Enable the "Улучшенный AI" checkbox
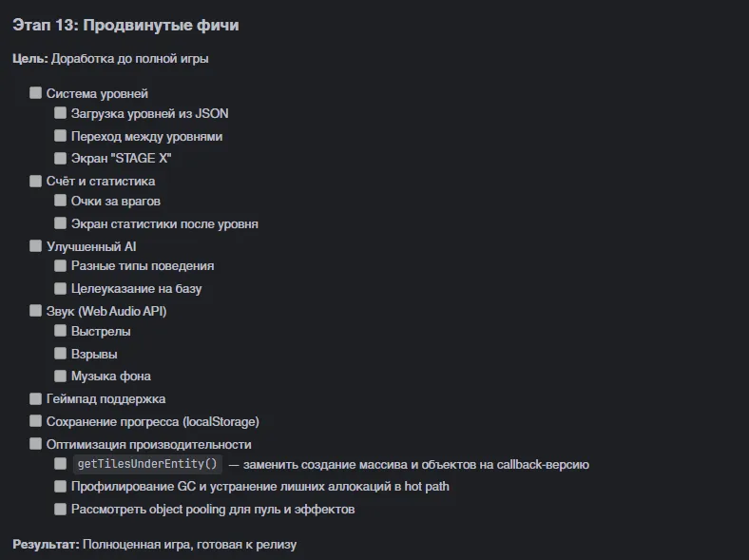Screen dimensions: 749x560 click(36, 246)
